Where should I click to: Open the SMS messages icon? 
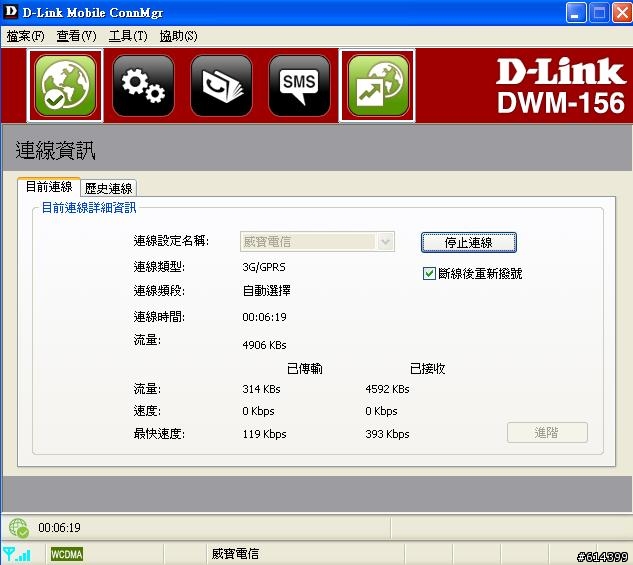(x=299, y=86)
